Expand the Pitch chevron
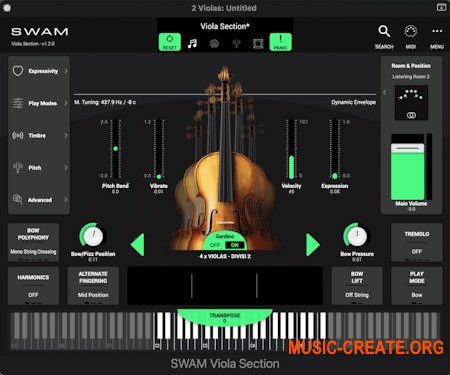This screenshot has width=450, height=375. [x=66, y=167]
